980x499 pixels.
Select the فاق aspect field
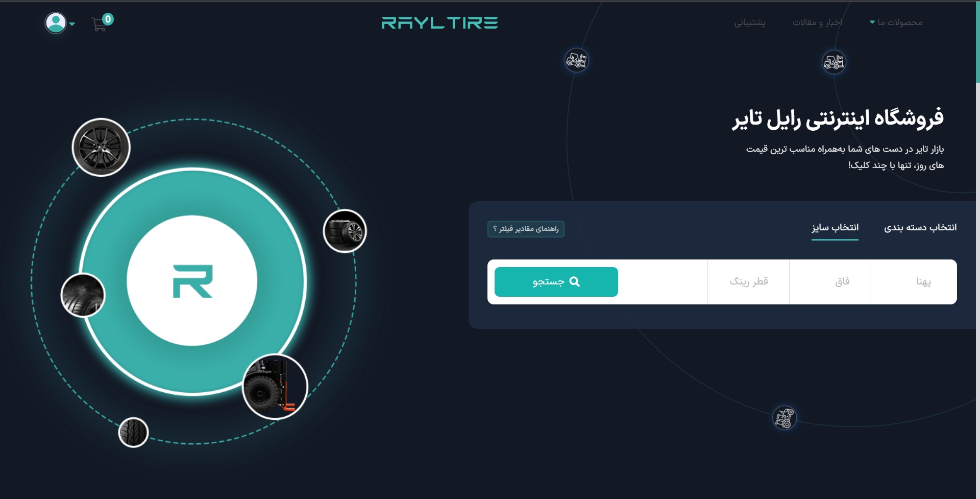click(x=830, y=282)
